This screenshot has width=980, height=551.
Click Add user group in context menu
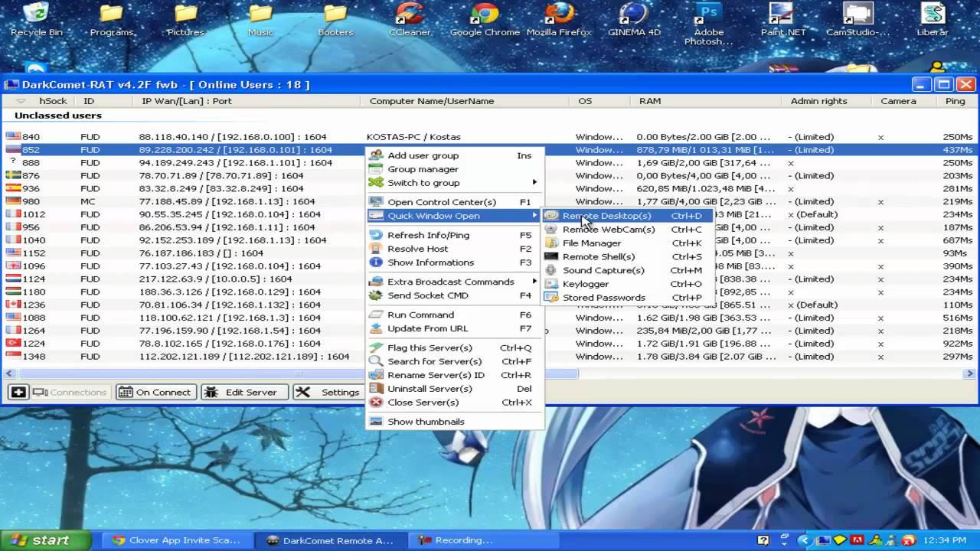(453, 155)
